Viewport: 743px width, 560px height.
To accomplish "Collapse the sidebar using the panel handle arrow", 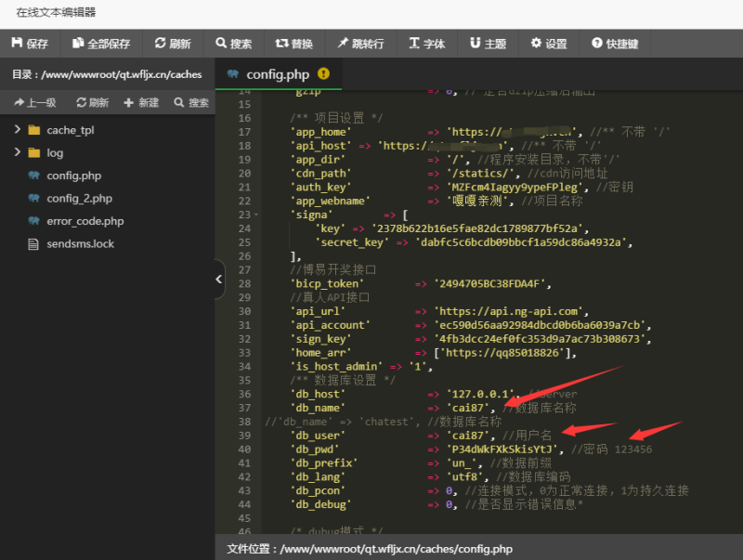I will point(219,279).
